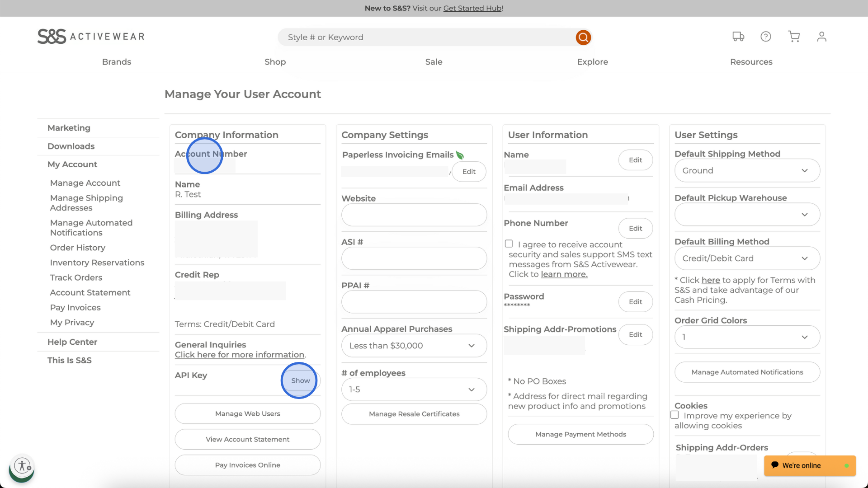Click the PPAI # input field
The image size is (868, 488).
tap(414, 302)
